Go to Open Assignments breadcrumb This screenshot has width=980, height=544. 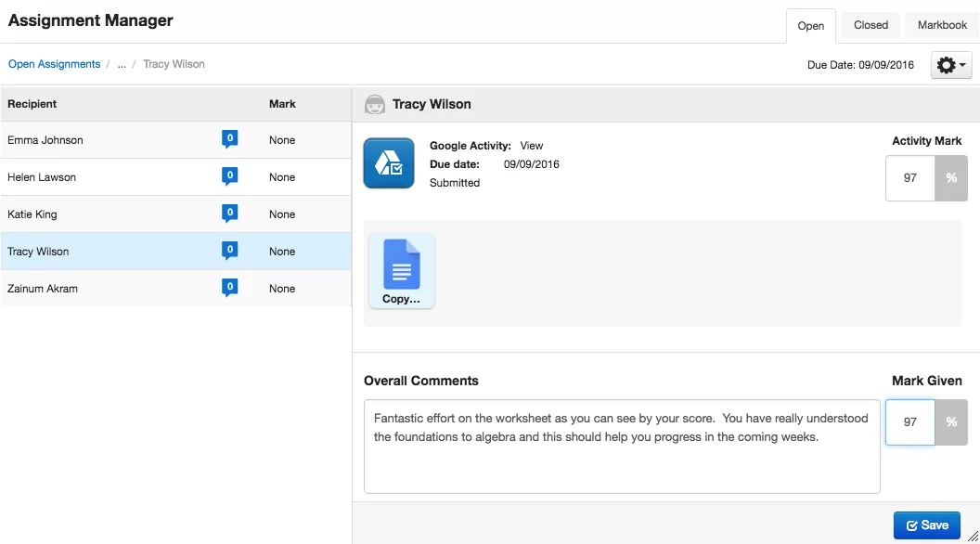(55, 64)
